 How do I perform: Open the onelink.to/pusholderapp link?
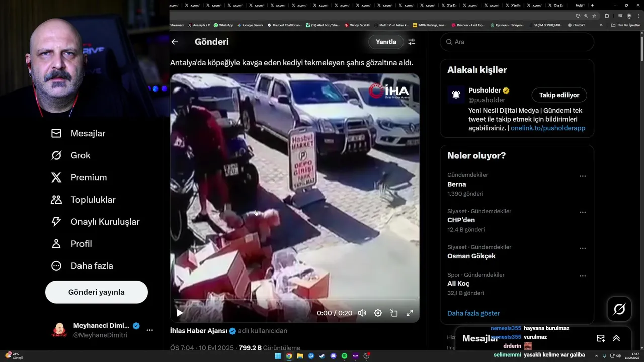pos(548,128)
